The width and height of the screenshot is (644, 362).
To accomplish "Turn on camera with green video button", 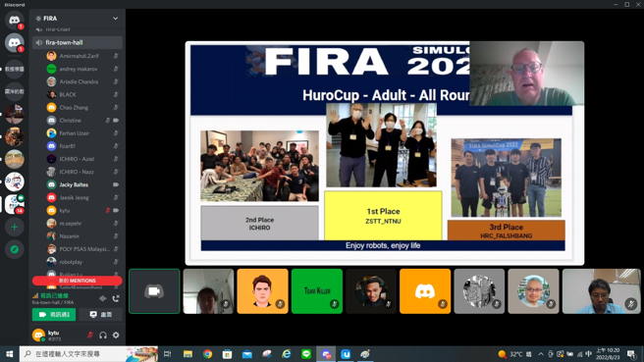I will pos(54,314).
